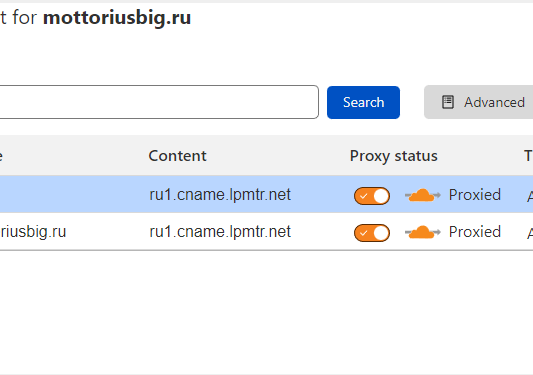
Task: Click the TTL value in highlighted row
Action: click(530, 196)
